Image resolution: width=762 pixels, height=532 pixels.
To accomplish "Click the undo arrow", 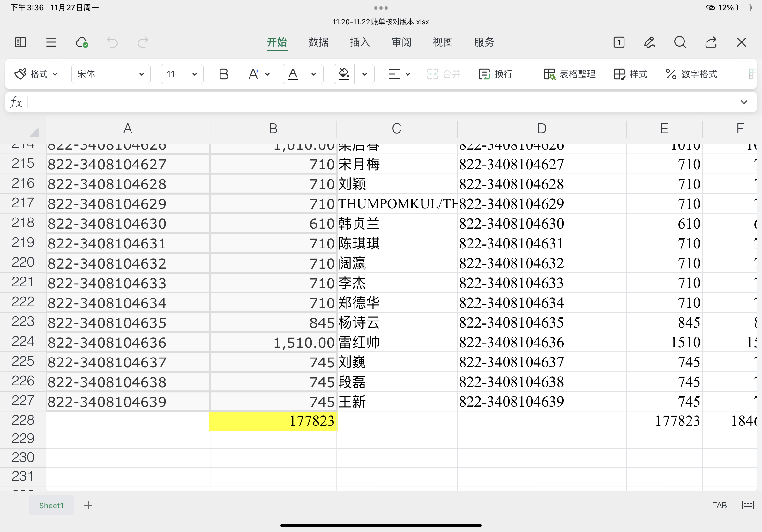I will (112, 42).
